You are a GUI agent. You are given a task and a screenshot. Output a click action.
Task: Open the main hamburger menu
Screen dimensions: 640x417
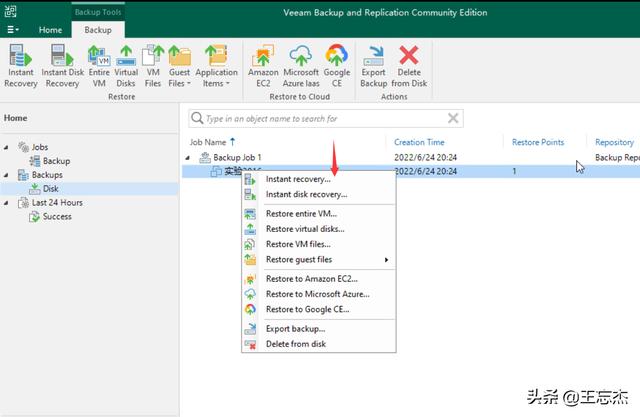(13, 29)
